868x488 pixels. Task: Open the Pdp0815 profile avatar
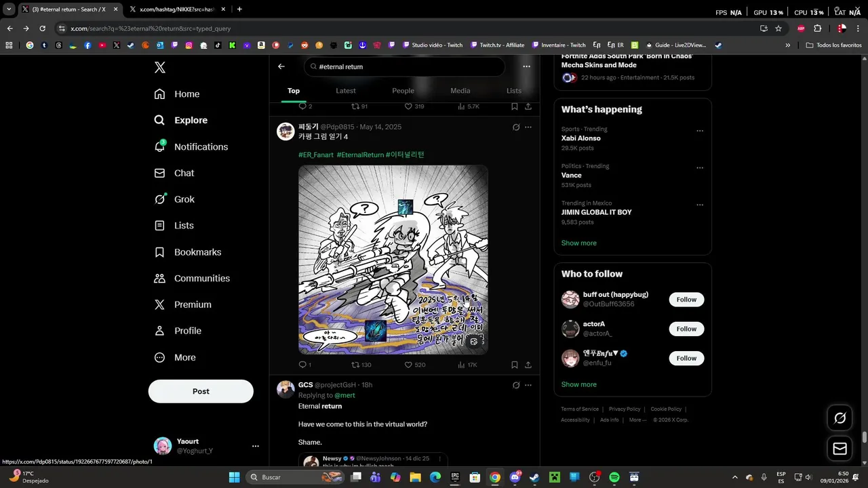click(285, 131)
